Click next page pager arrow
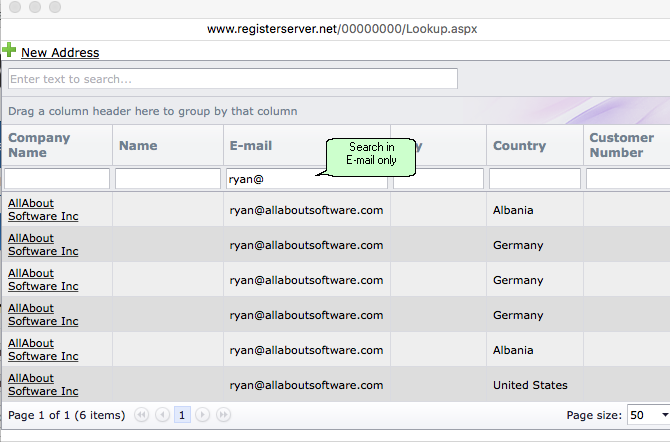Viewport: 670px width, 442px height. 203,414
